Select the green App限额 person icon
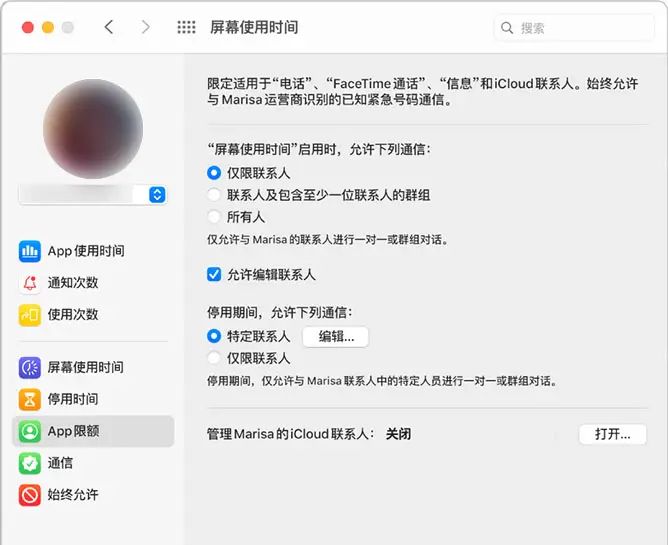 point(29,431)
